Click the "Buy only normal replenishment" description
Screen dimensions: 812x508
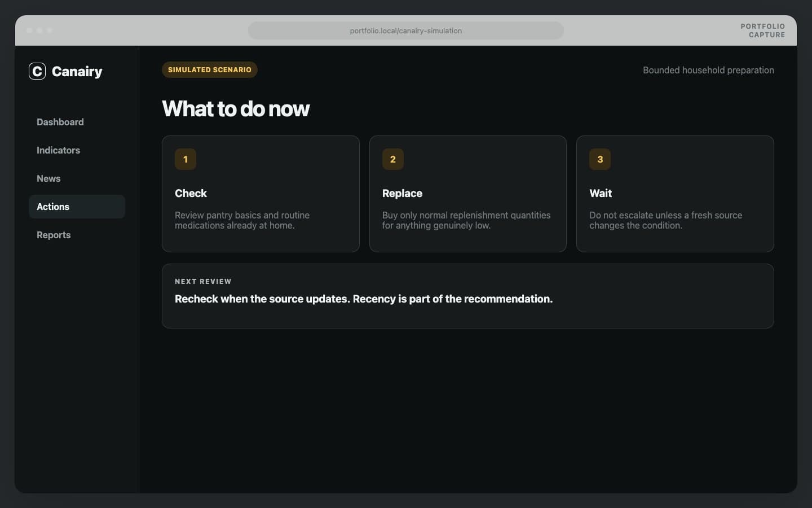click(x=466, y=220)
